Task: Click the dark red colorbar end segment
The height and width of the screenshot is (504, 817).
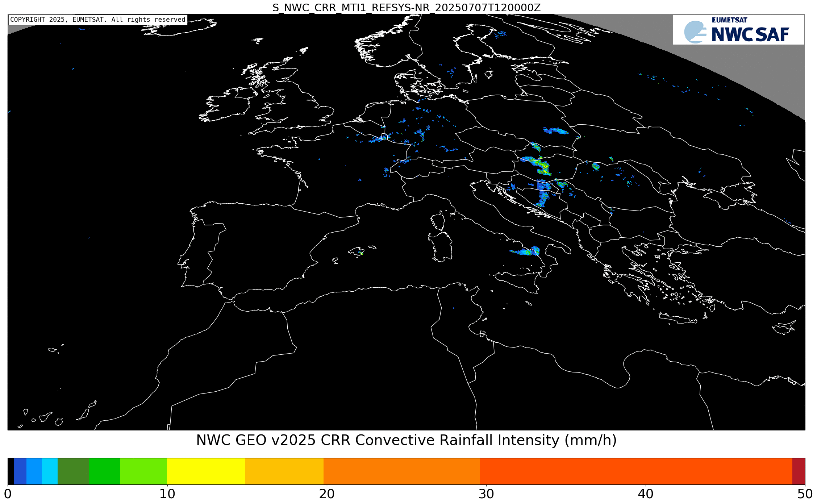Action: click(x=799, y=471)
